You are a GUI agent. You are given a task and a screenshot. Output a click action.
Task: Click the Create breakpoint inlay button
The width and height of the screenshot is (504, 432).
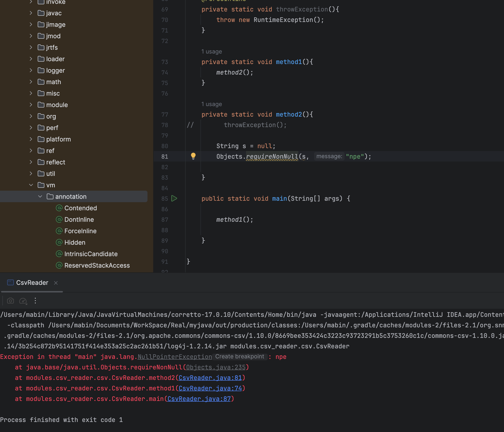[x=240, y=356]
